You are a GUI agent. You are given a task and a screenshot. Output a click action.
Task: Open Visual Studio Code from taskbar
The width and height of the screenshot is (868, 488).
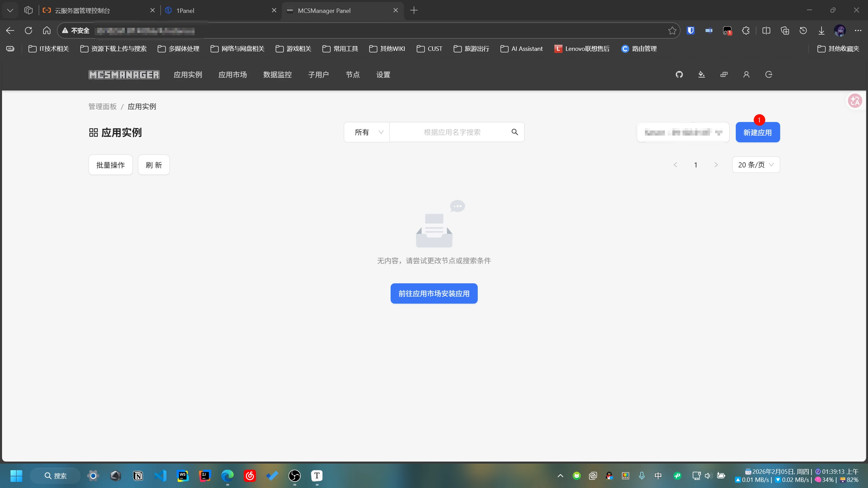click(x=160, y=476)
